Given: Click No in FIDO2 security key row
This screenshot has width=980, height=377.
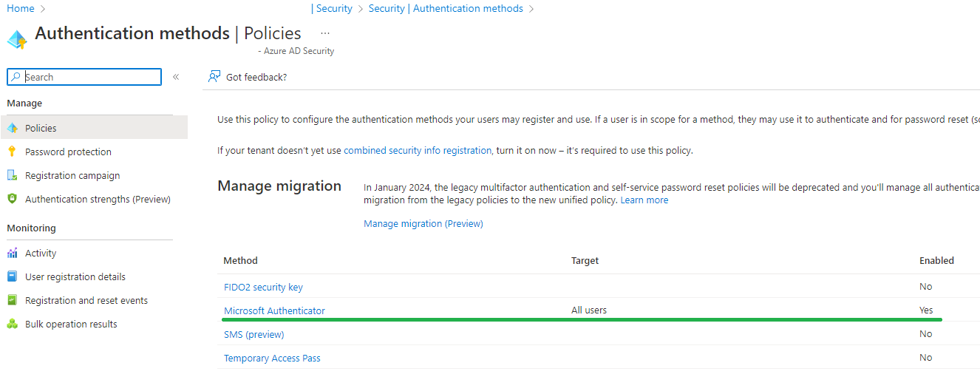Looking at the screenshot, I should coord(926,286).
